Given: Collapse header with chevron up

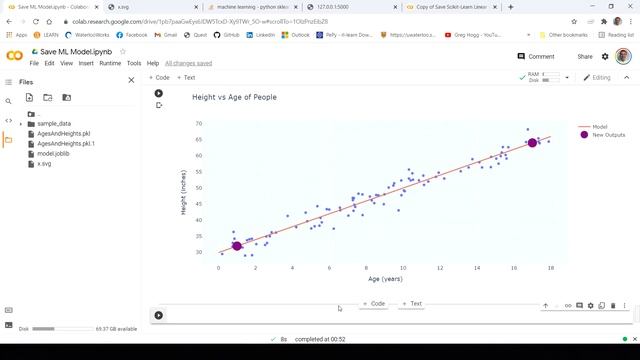Looking at the screenshot, I should pyautogui.click(x=627, y=78).
